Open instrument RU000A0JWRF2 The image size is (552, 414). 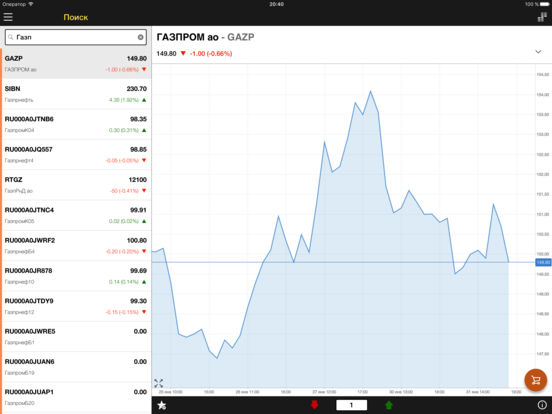(x=76, y=245)
